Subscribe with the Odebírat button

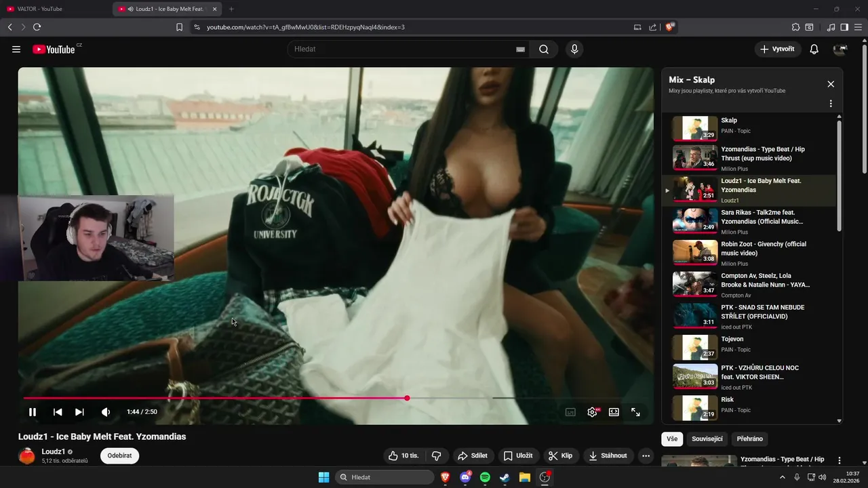point(119,455)
